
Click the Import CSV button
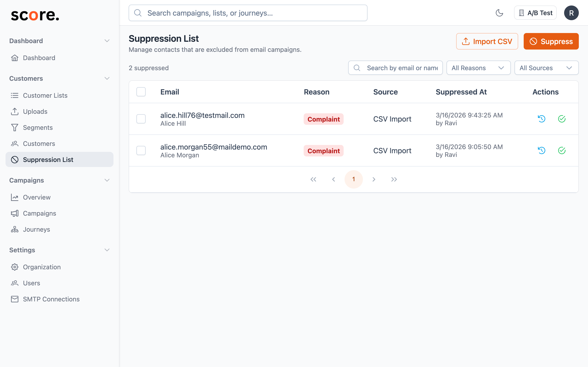[x=487, y=41]
